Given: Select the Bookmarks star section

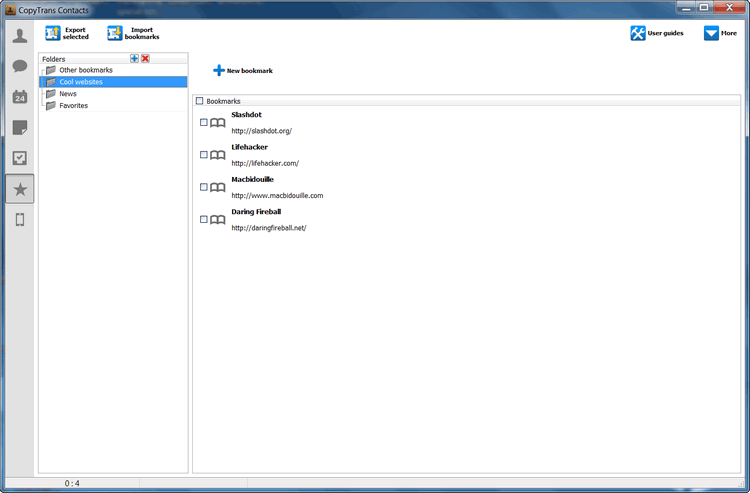Looking at the screenshot, I should (20, 189).
